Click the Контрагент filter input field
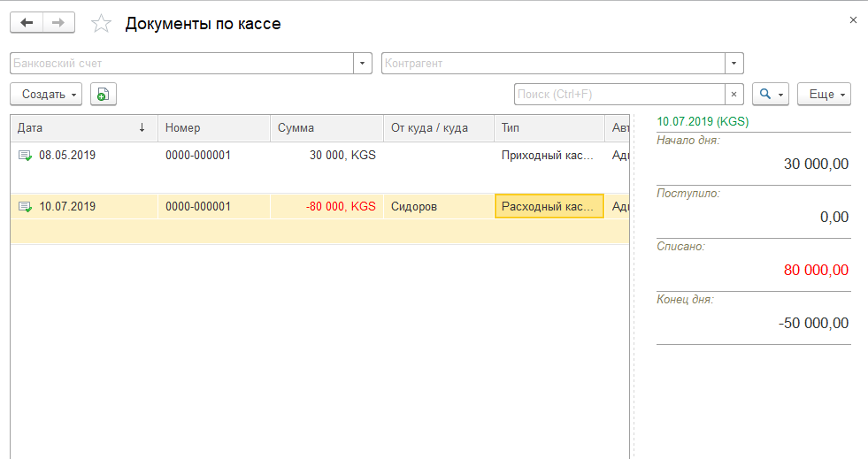This screenshot has width=868, height=459. pyautogui.click(x=553, y=64)
